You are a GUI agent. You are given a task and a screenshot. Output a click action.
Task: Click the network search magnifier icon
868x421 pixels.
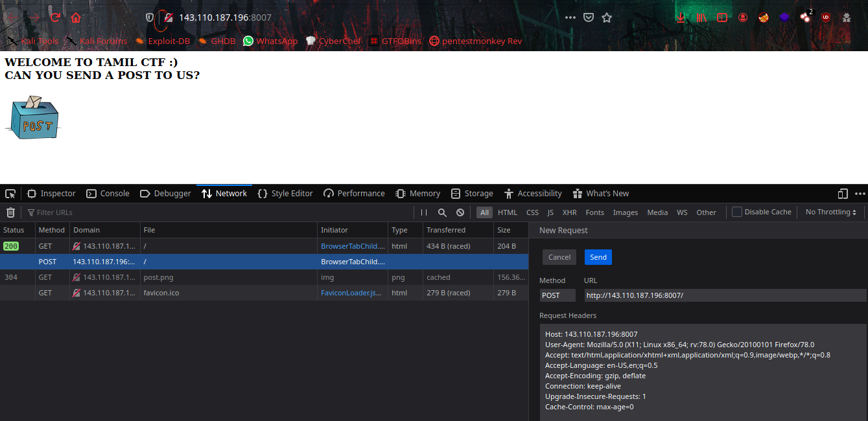tap(442, 212)
